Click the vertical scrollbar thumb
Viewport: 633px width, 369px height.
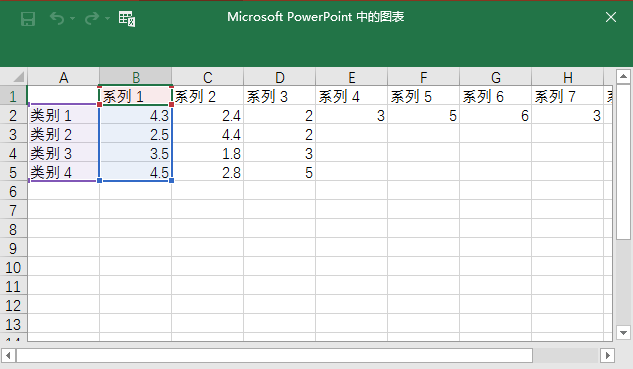click(623, 161)
